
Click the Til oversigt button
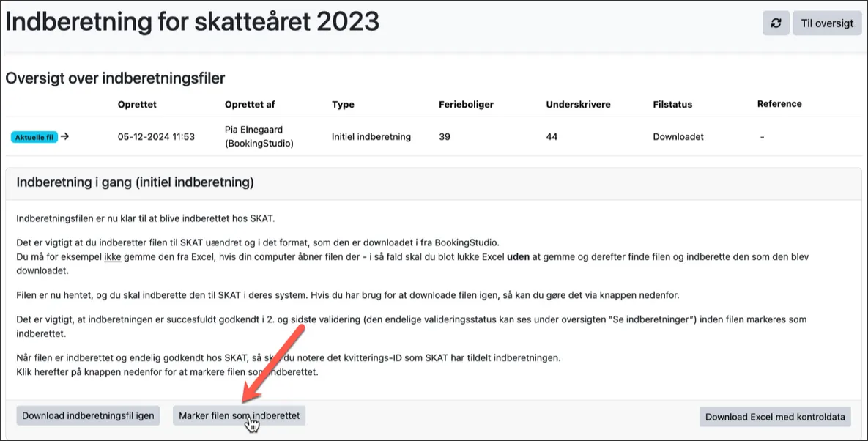point(826,23)
